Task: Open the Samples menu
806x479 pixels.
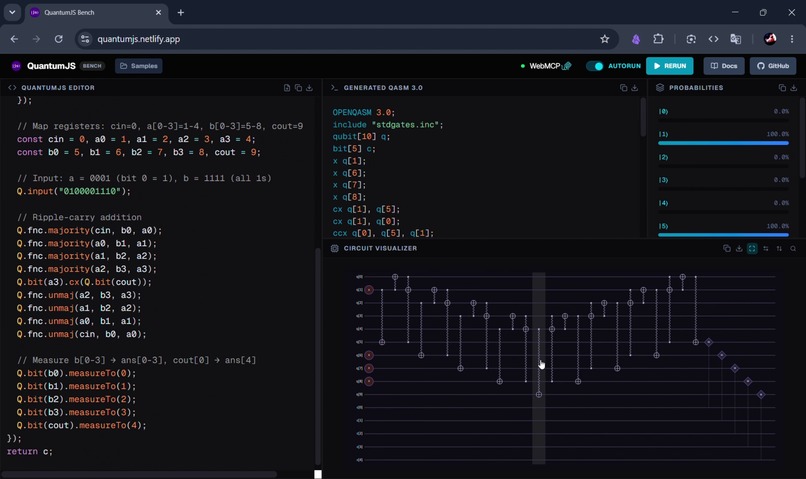Action: (x=139, y=66)
